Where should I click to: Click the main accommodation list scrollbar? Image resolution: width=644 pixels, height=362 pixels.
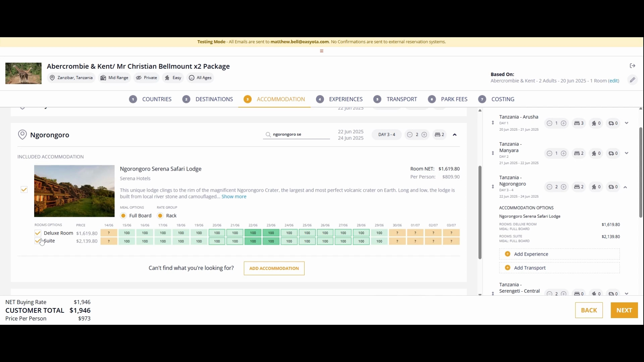(480, 213)
